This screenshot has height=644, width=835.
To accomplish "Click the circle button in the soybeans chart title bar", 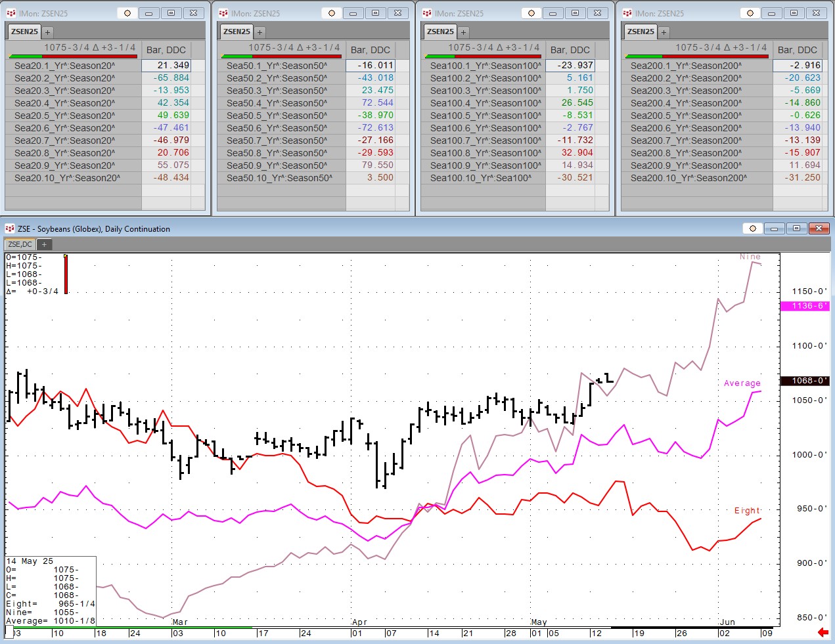I will pos(753,228).
